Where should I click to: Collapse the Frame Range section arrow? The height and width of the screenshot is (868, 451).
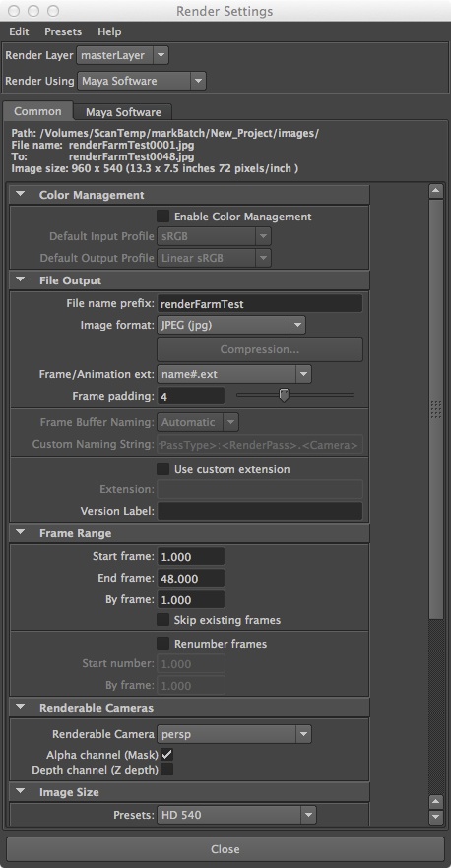pos(21,533)
